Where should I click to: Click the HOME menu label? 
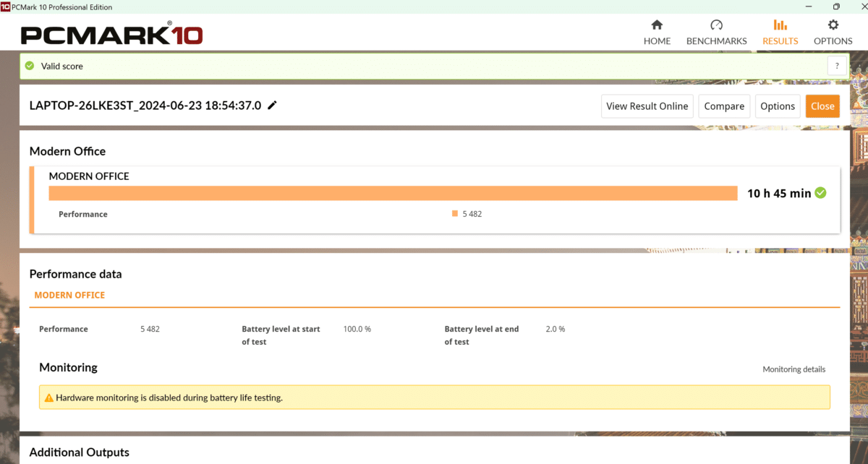pos(657,41)
